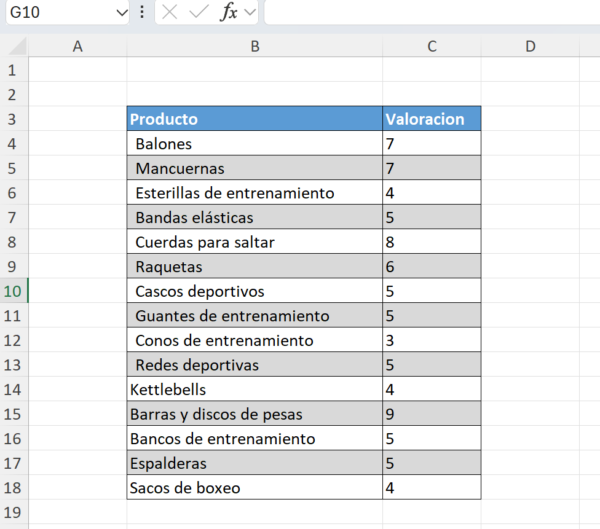This screenshot has height=529, width=600.
Task: Select row 1 header
Action: tap(14, 70)
